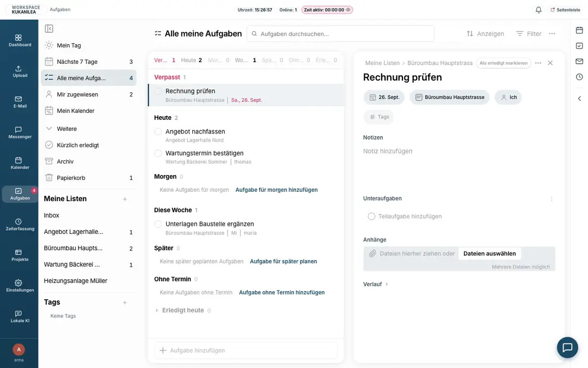Check off Unterlagen Baustelle ergänzen task
Image resolution: width=588 pixels, height=368 pixels.
pyautogui.click(x=158, y=224)
